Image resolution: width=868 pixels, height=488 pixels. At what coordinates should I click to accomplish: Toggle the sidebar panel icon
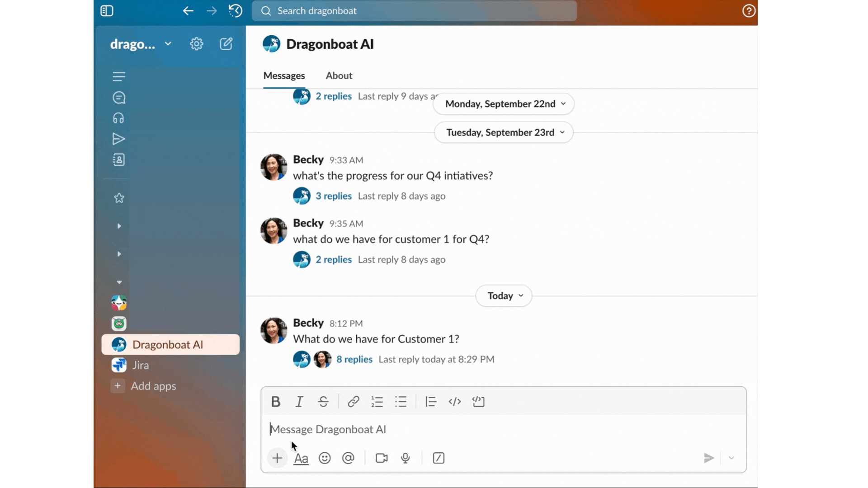pyautogui.click(x=107, y=11)
